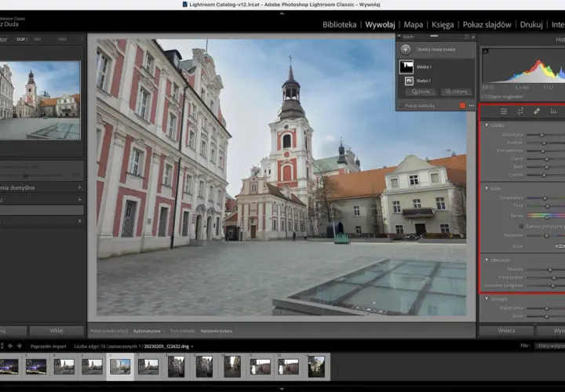Adjust the Nasycenie slider handle

point(547,236)
